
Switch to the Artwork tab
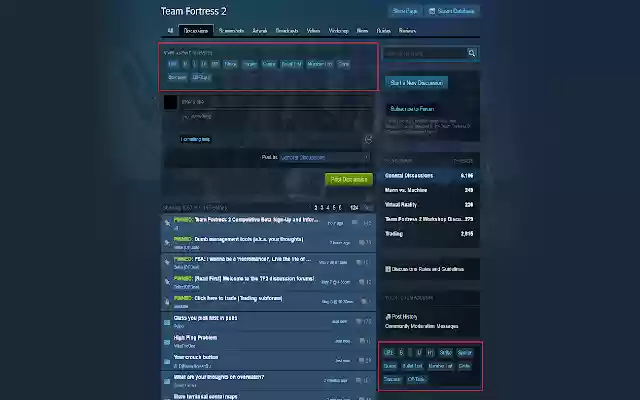(260, 31)
